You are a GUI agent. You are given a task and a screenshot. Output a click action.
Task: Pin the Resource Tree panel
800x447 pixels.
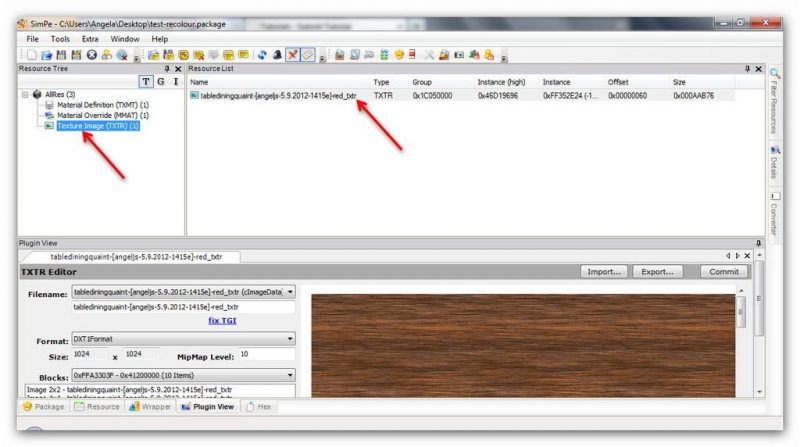coord(167,69)
